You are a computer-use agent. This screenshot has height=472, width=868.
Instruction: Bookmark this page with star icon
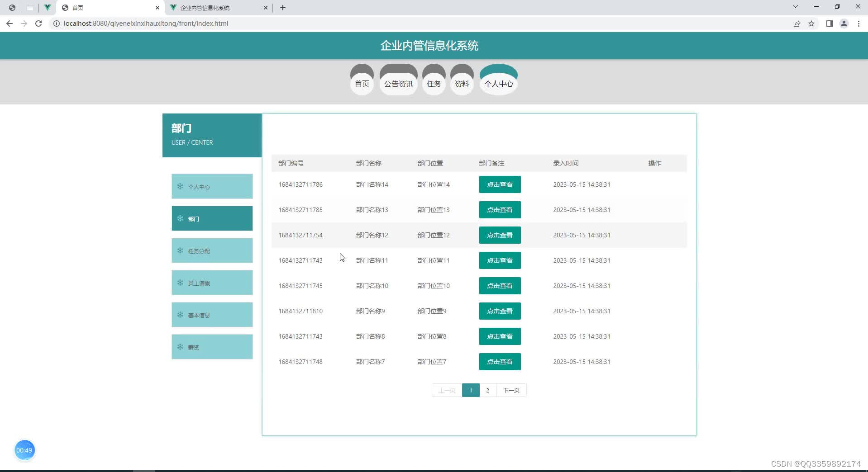coord(811,24)
